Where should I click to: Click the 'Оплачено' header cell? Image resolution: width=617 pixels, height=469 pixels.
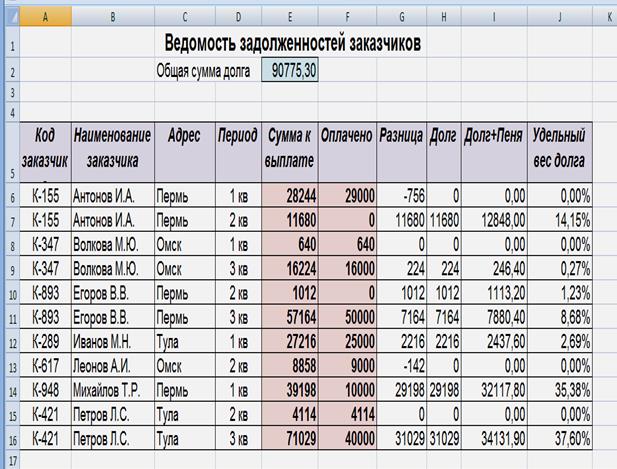point(347,152)
